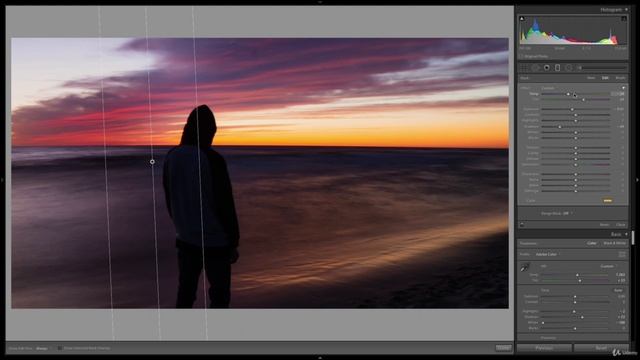Toggle shadow clipping indicator in histogram
This screenshot has width=640, height=360.
[x=522, y=19]
